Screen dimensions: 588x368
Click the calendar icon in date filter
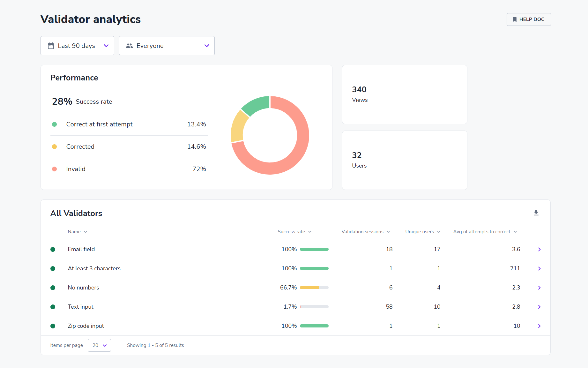pyautogui.click(x=51, y=46)
